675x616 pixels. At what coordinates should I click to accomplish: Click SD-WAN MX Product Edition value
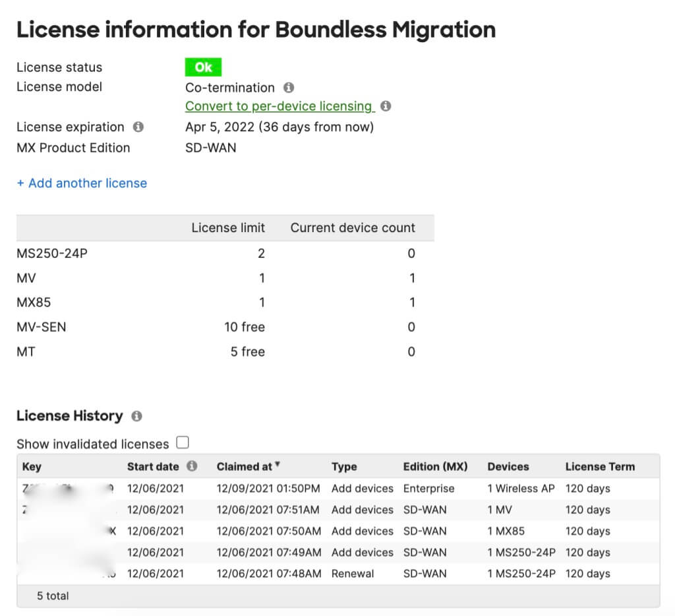point(210,148)
